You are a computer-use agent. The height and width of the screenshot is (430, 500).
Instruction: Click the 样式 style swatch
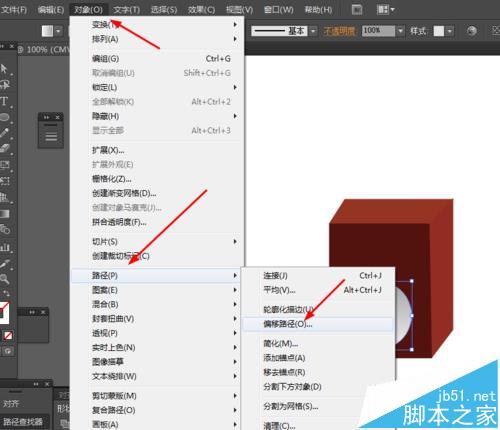click(439, 31)
